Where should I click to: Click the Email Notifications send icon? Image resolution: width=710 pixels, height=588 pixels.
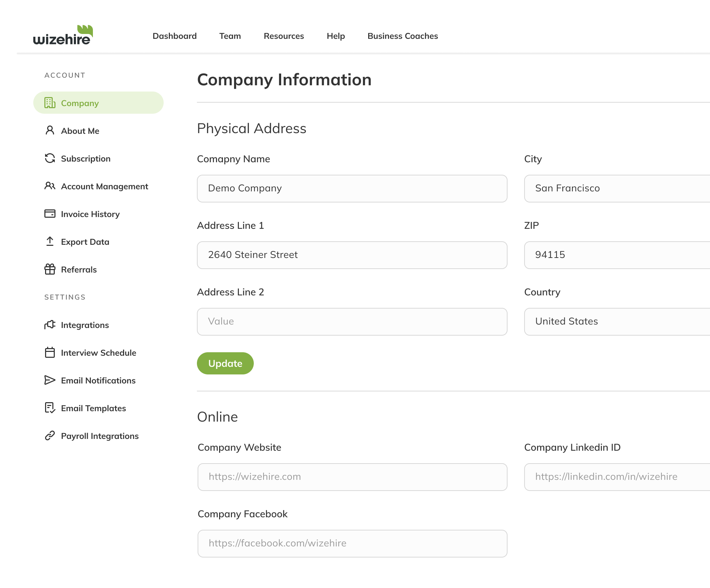pyautogui.click(x=50, y=380)
